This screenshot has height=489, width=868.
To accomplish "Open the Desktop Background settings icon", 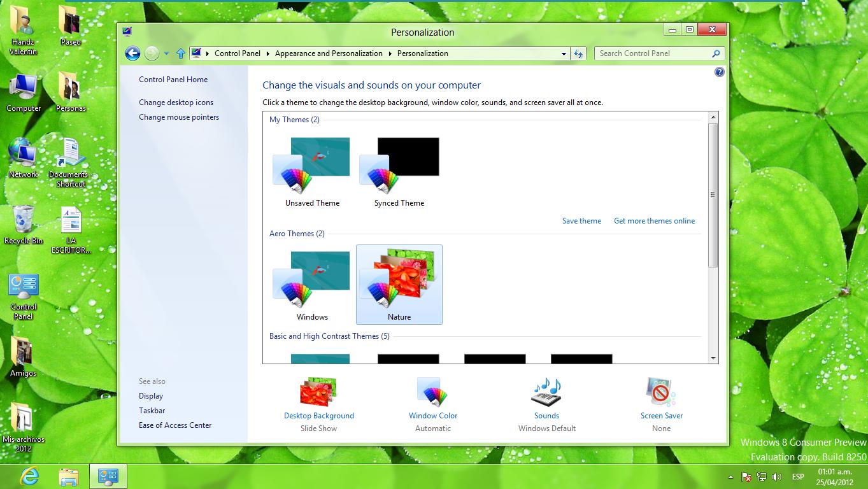I will click(x=318, y=392).
